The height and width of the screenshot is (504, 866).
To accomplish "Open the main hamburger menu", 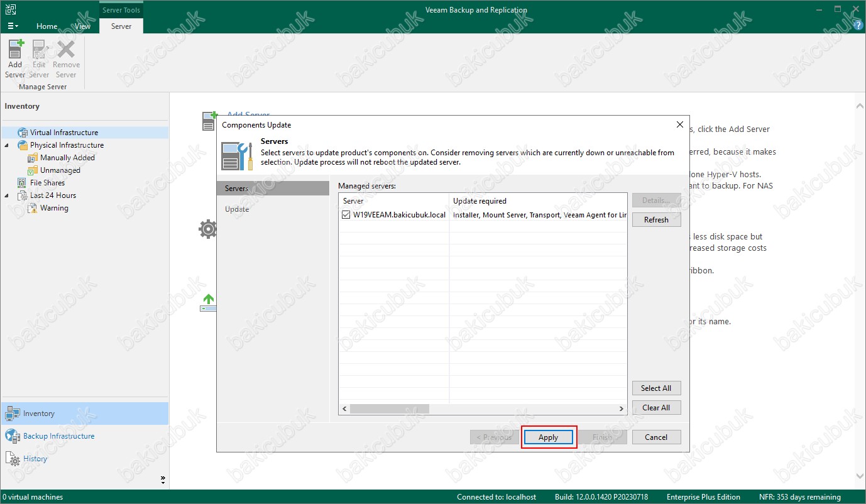I will (13, 26).
